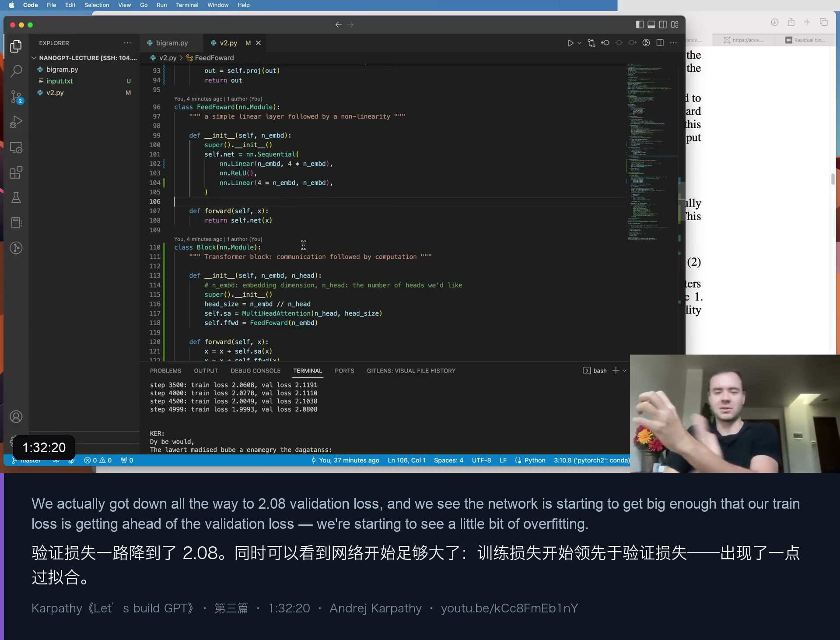This screenshot has height=640, width=840.
Task: Open the Accounts menu in activity bar
Action: click(x=16, y=417)
